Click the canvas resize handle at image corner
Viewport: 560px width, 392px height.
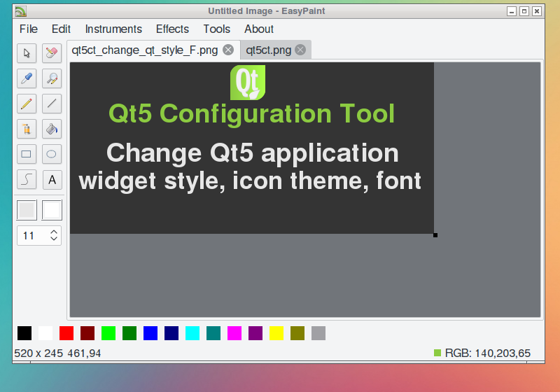click(x=435, y=235)
